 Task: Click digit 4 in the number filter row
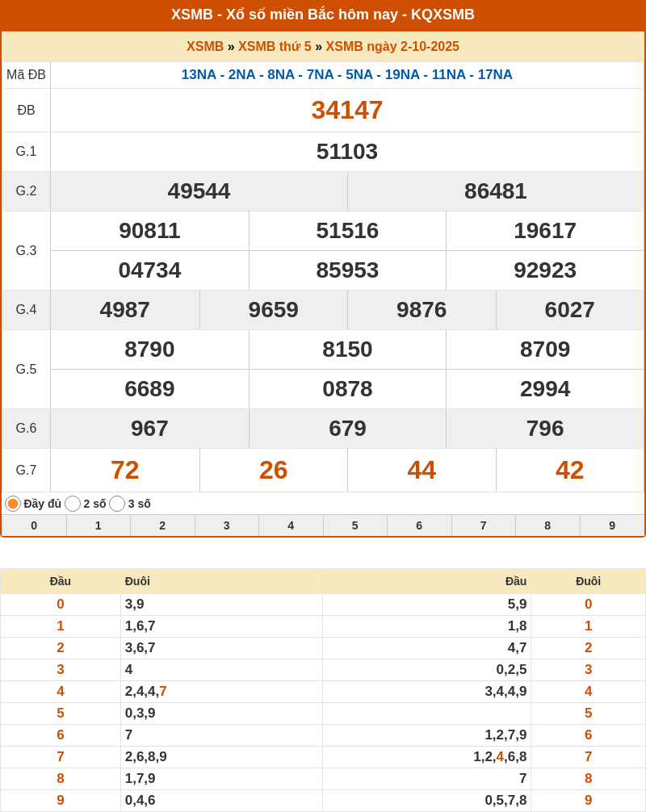tap(291, 525)
